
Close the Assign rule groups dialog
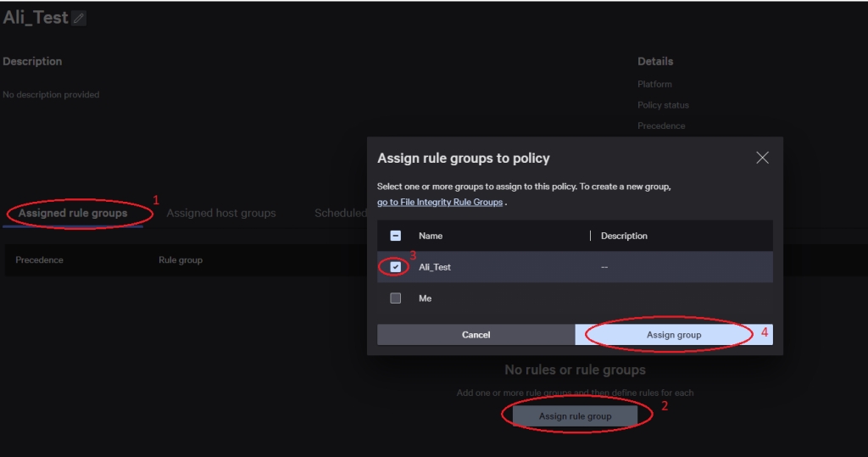click(762, 158)
